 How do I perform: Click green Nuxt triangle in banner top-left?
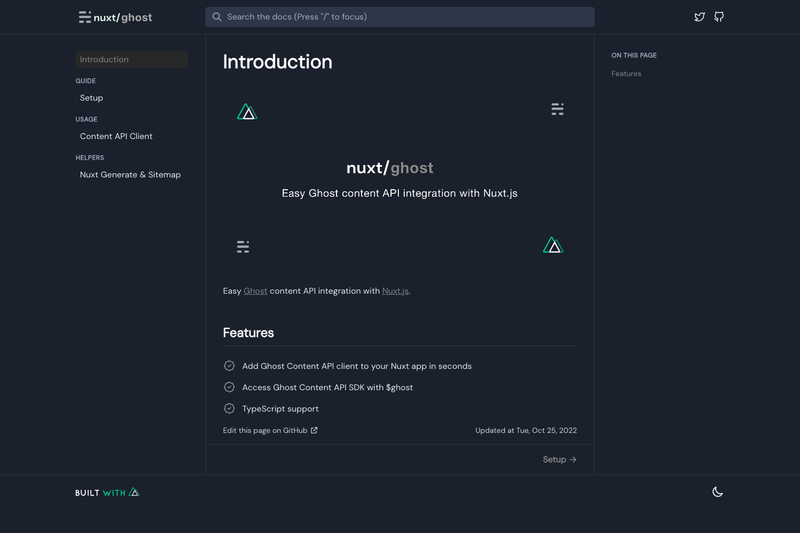[247, 112]
